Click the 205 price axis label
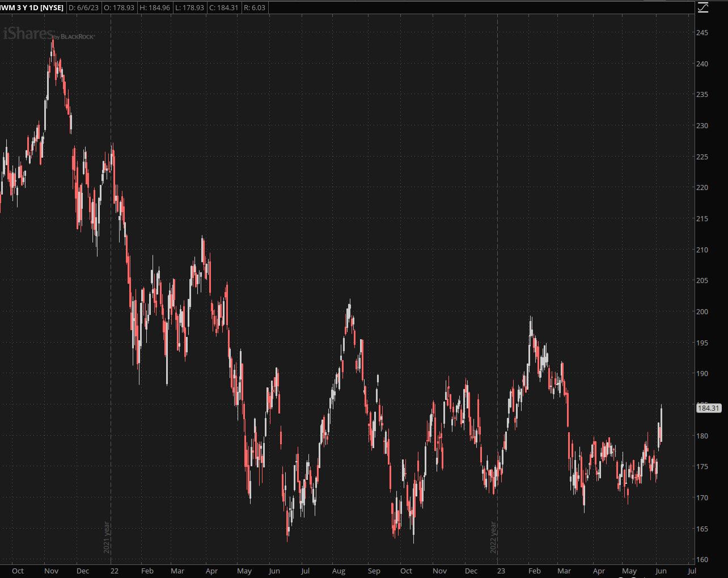 click(702, 281)
